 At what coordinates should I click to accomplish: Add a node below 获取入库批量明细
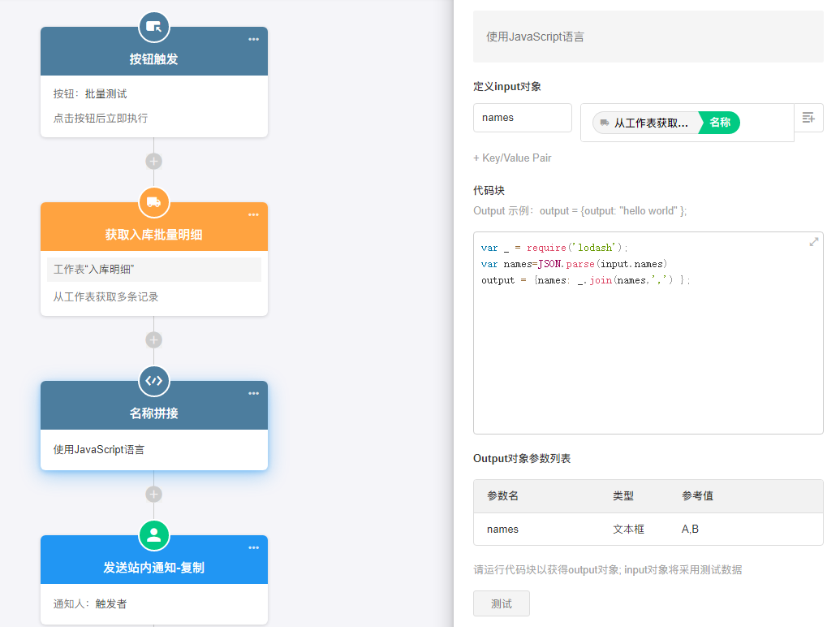153,339
